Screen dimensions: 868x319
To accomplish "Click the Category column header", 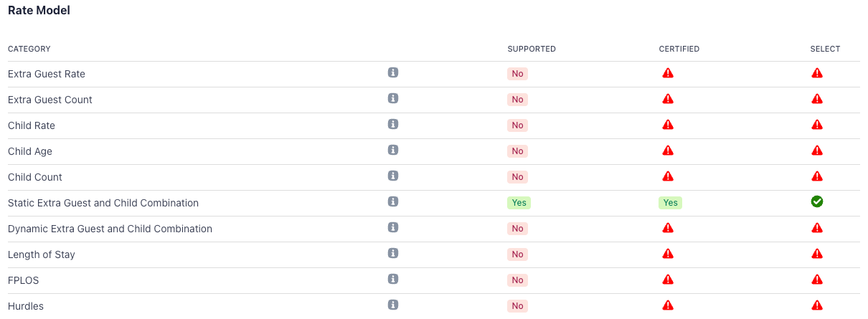I will 29,49.
